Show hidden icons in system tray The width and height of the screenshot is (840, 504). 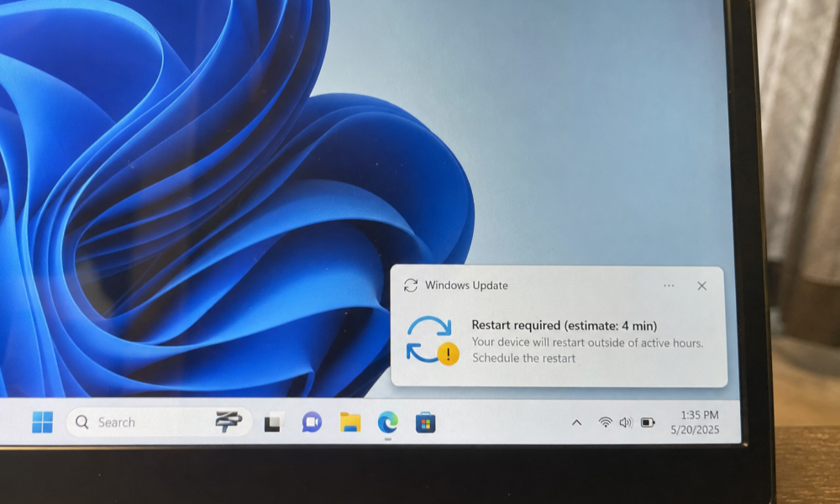tap(576, 423)
